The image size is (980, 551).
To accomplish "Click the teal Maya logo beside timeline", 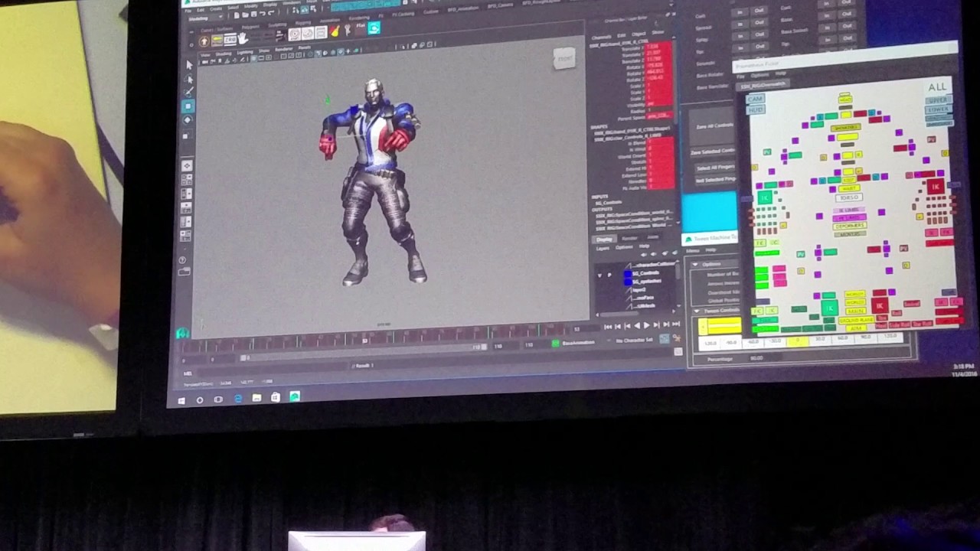I will click(x=182, y=334).
